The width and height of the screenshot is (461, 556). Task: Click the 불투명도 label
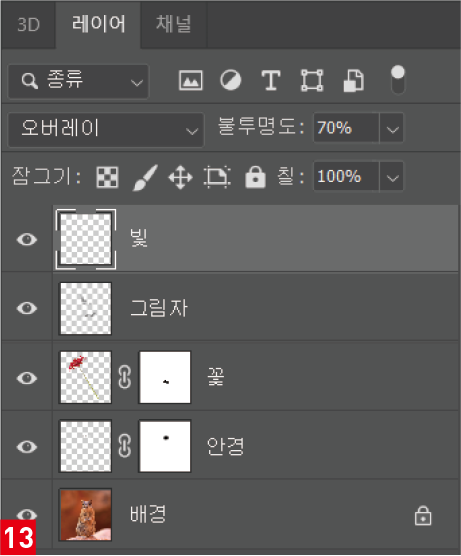260,127
